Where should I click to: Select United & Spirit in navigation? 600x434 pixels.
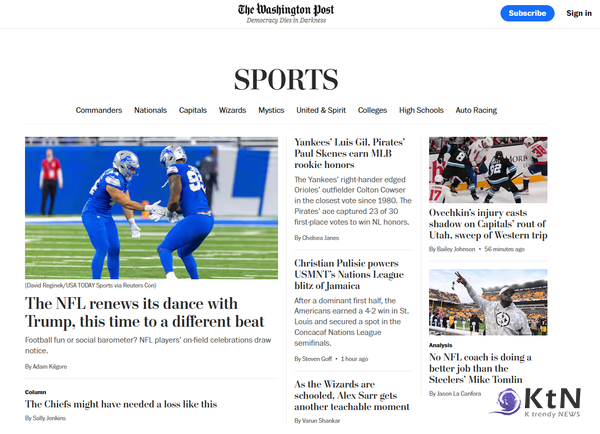pyautogui.click(x=321, y=110)
